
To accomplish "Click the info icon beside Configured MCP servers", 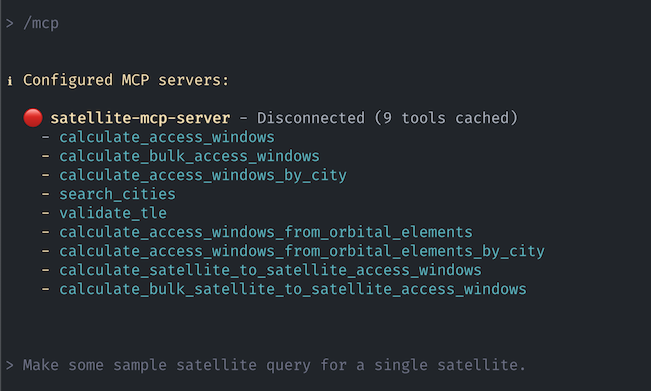I will click(10, 80).
